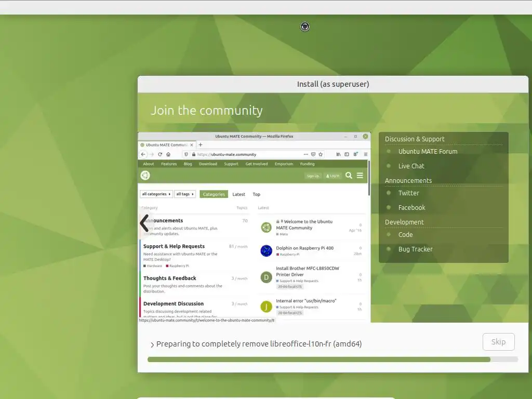The width and height of the screenshot is (532, 399).
Task: Click the 'Install (as superuser)' window title
Action: (333, 84)
